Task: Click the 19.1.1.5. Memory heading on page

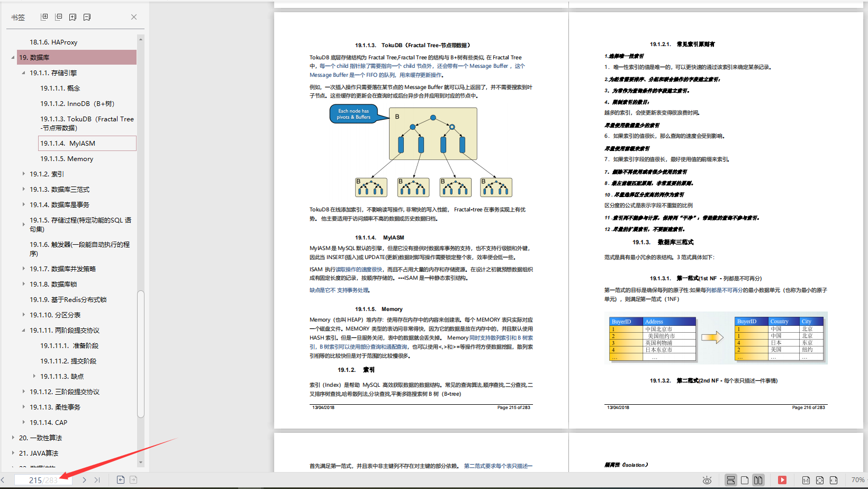Action: (x=379, y=309)
